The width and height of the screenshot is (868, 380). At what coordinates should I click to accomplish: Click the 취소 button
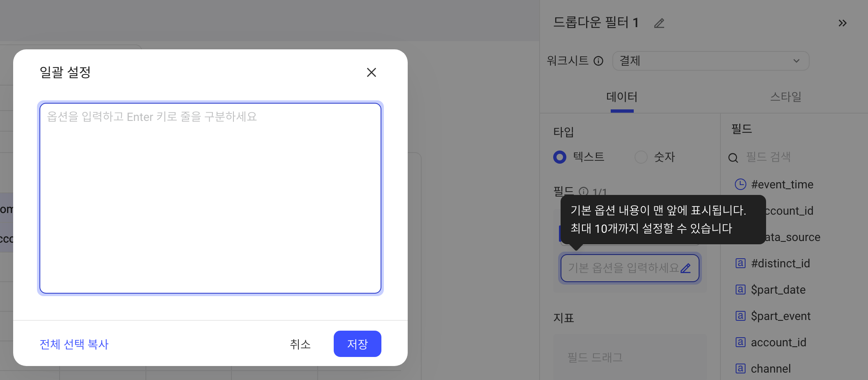(x=300, y=344)
